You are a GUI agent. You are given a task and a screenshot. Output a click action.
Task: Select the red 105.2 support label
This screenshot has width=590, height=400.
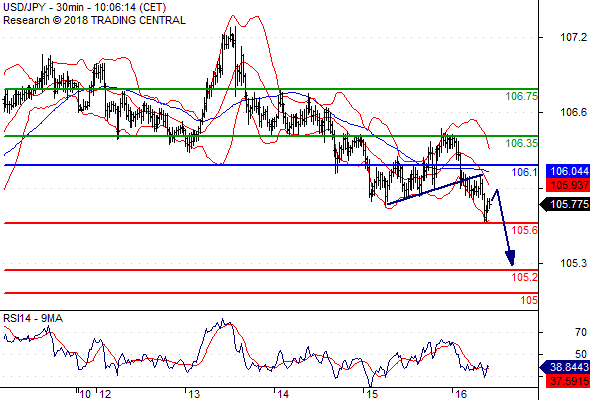coord(525,277)
